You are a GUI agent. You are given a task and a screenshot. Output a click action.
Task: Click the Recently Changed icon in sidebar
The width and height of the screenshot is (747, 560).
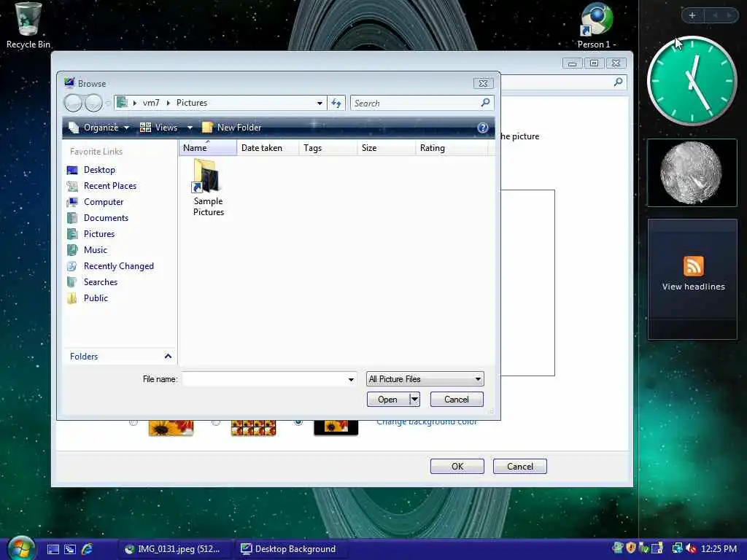pyautogui.click(x=72, y=266)
